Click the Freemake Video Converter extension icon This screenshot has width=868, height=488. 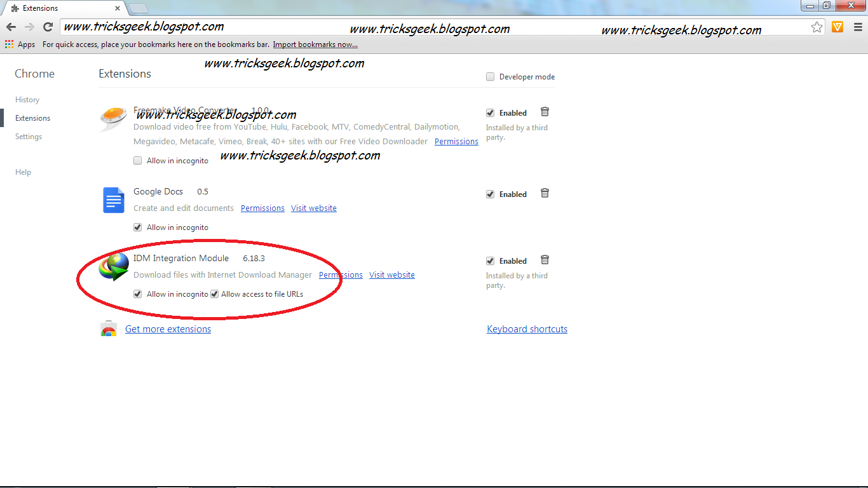click(113, 119)
